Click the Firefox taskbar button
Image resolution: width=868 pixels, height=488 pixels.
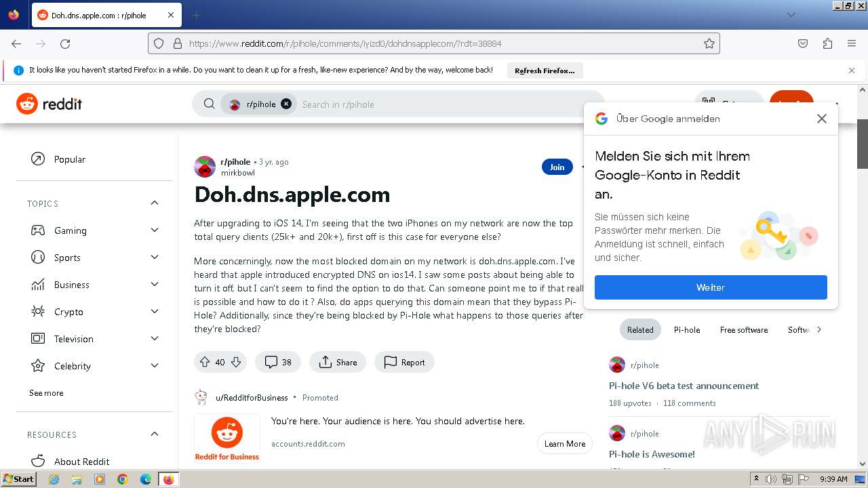(x=169, y=479)
